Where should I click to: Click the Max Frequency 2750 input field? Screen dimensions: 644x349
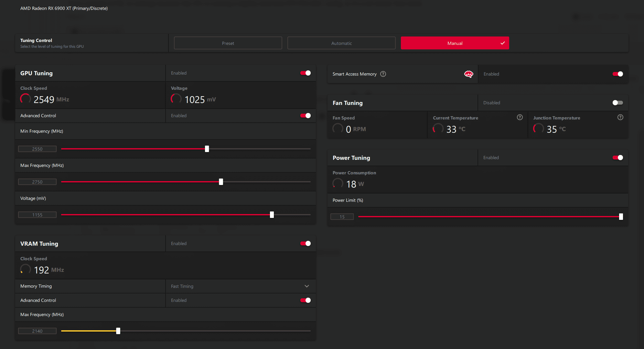[37, 182]
